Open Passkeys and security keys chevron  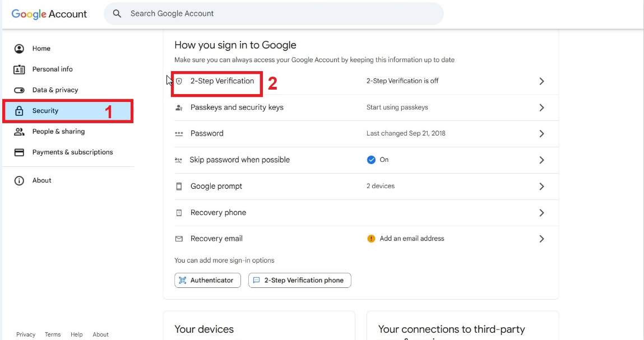(x=541, y=108)
